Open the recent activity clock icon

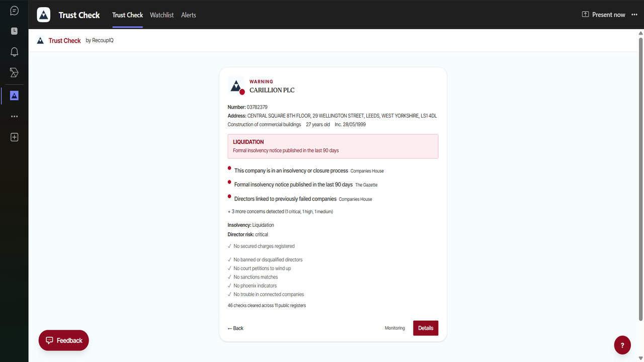[14, 31]
